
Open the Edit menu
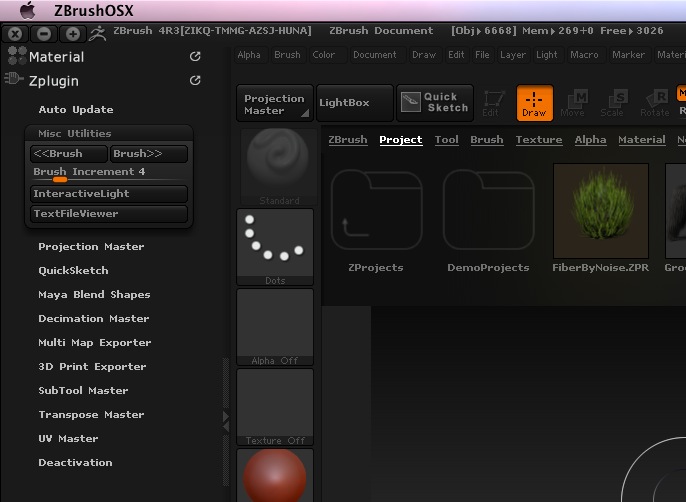456,55
